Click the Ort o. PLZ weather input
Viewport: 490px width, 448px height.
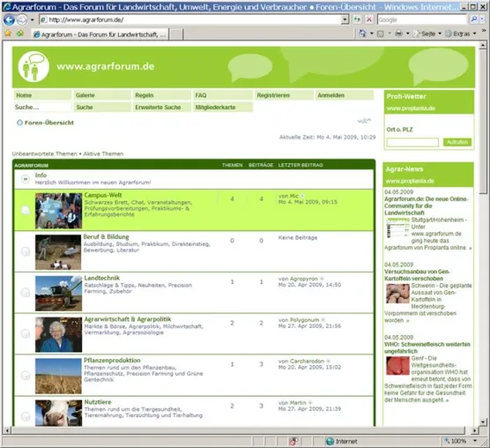412,142
